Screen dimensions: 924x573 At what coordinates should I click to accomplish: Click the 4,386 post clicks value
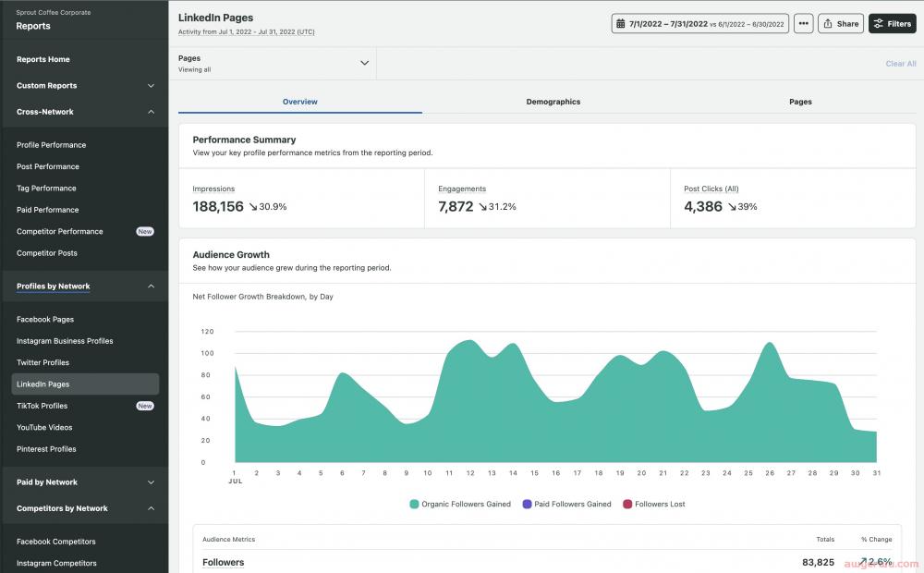(x=703, y=206)
